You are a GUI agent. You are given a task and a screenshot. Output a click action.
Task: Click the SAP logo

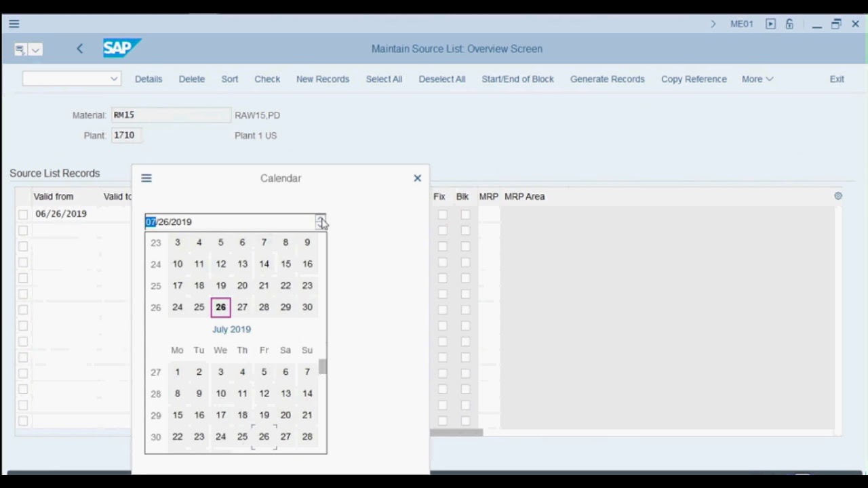(x=121, y=48)
